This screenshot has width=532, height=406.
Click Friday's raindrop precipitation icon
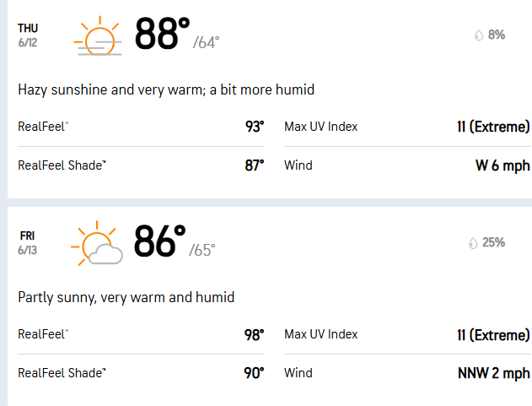point(473,243)
